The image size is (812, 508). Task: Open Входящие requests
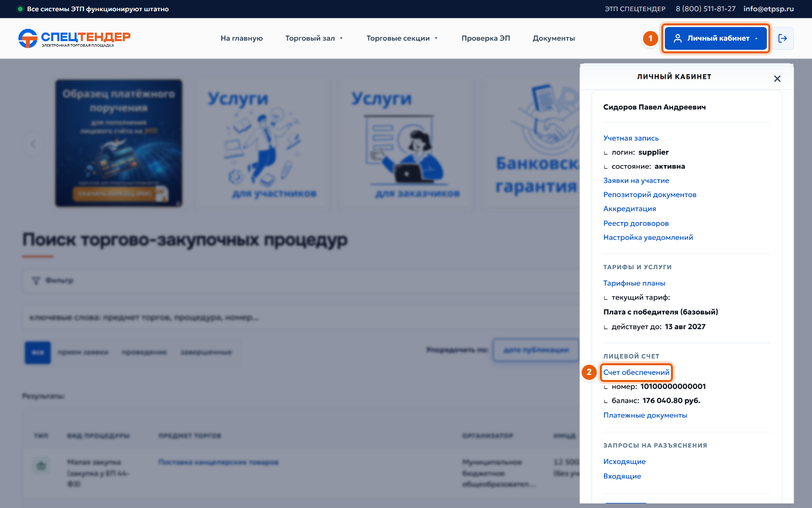click(622, 476)
